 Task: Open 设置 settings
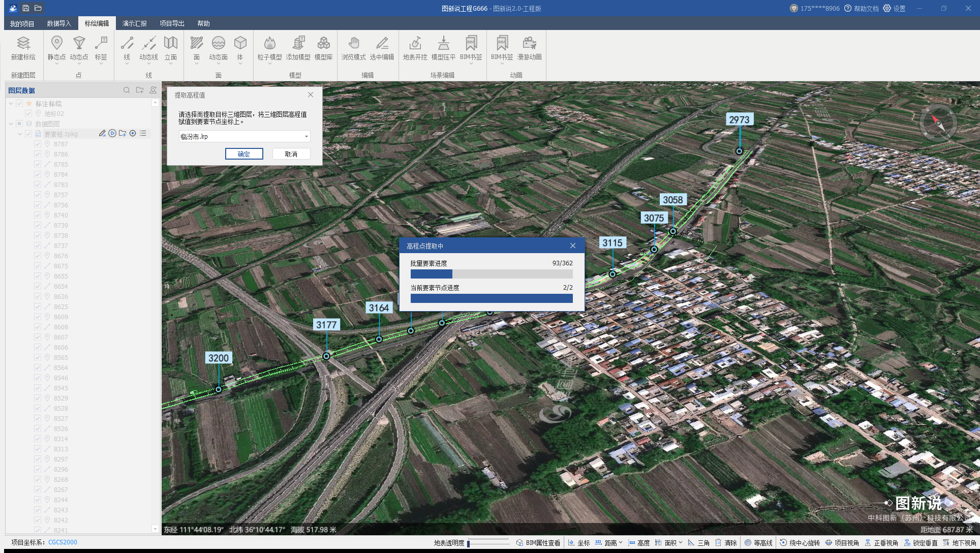[895, 8]
